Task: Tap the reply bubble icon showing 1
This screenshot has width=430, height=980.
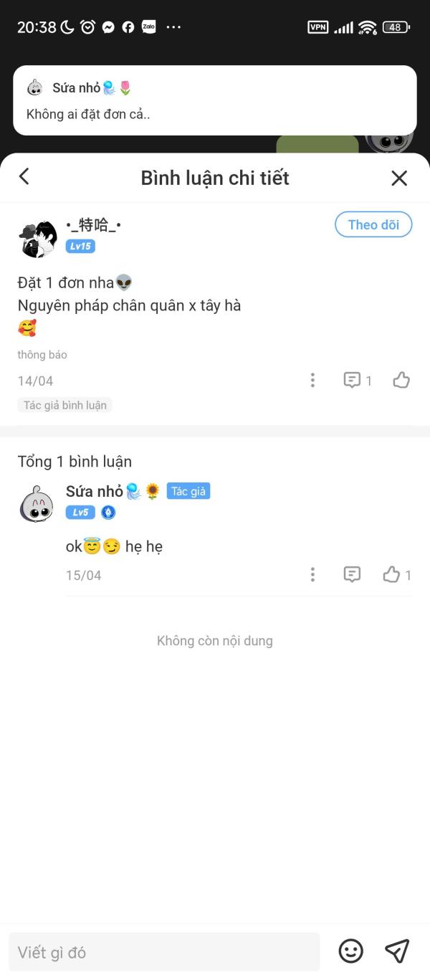Action: (x=358, y=380)
